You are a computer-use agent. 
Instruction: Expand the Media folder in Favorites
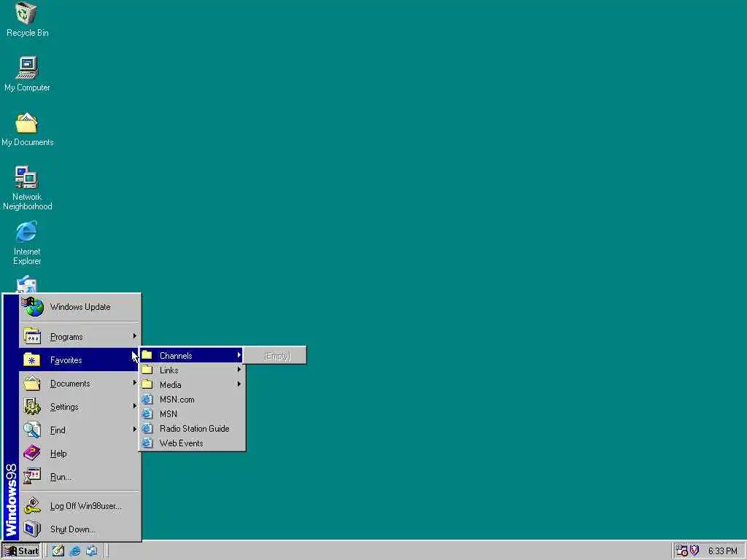coord(192,385)
